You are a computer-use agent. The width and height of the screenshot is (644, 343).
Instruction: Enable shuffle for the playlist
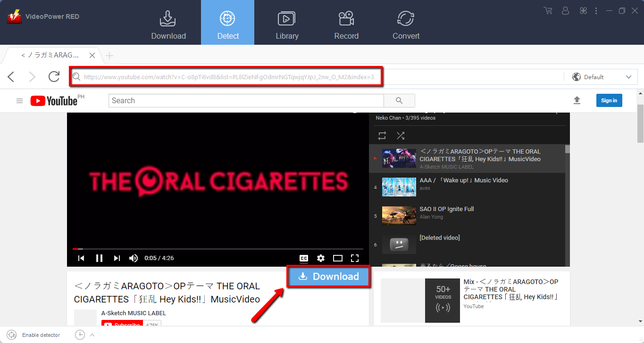tap(401, 136)
